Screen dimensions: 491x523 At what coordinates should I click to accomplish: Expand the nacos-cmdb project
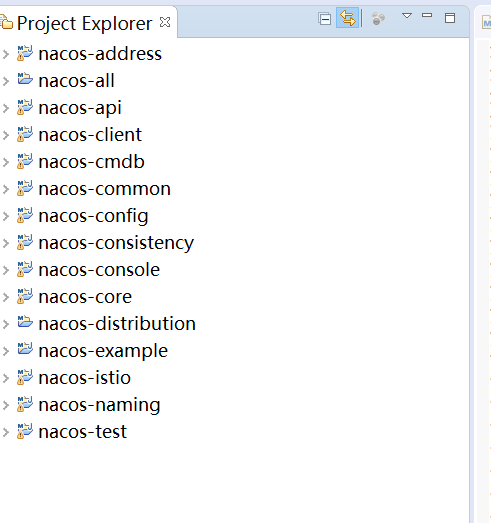[6, 162]
